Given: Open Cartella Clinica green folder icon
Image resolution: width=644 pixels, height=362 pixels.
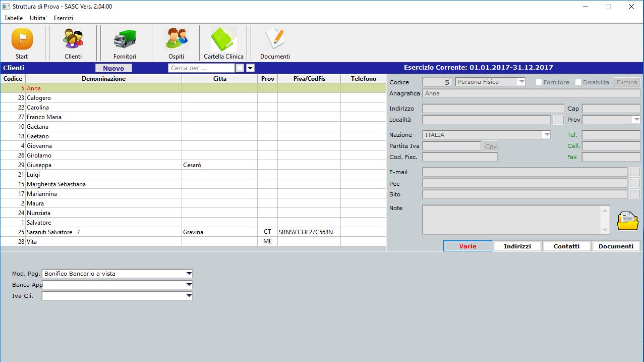Looking at the screenshot, I should 223,39.
